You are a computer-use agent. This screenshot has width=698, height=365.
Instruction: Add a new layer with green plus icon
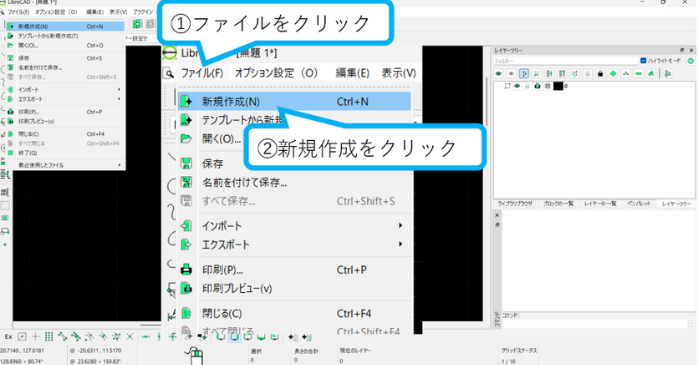pyautogui.click(x=613, y=73)
